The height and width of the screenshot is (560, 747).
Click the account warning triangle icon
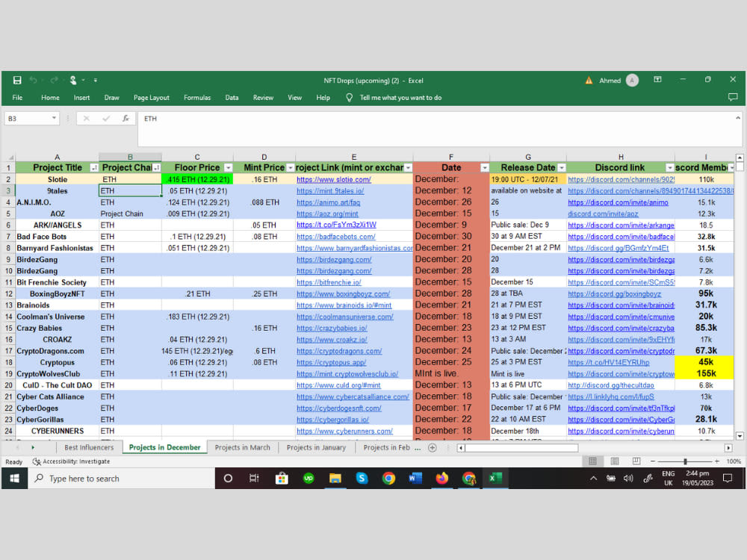click(x=589, y=81)
